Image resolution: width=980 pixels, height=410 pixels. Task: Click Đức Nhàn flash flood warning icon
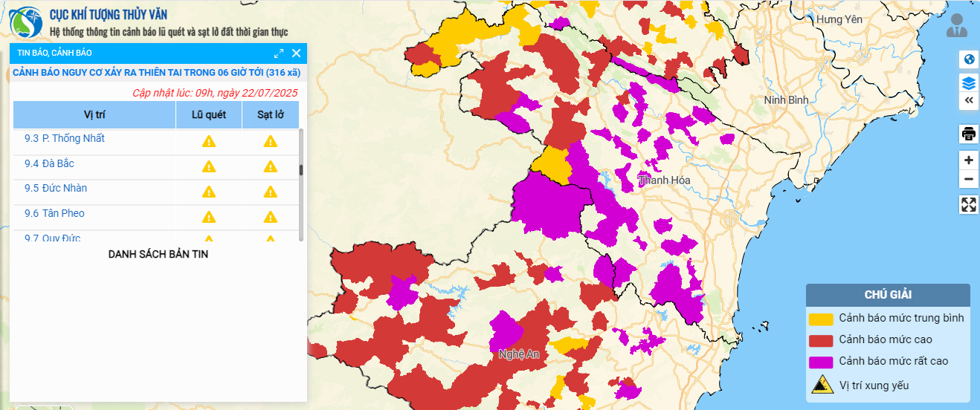pyautogui.click(x=209, y=192)
